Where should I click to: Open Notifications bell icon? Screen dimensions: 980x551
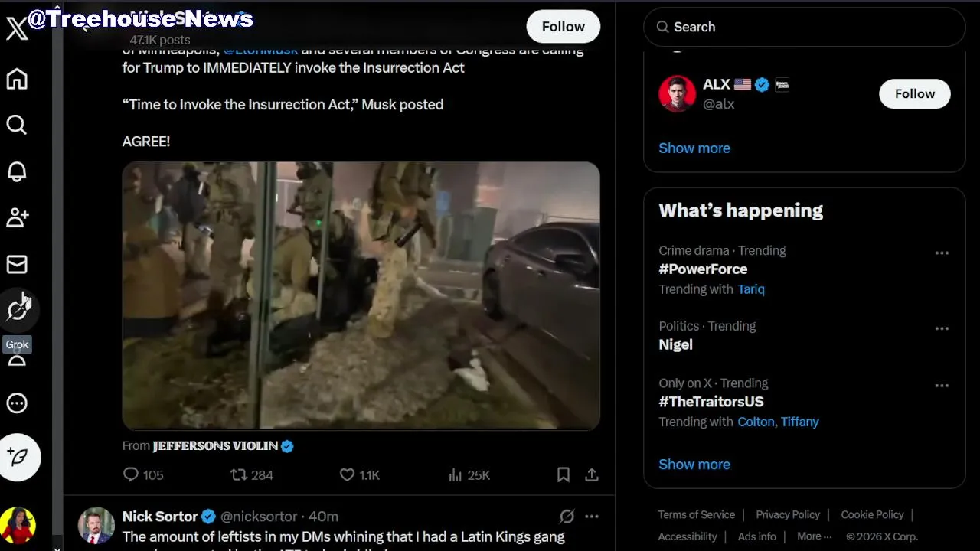[17, 171]
